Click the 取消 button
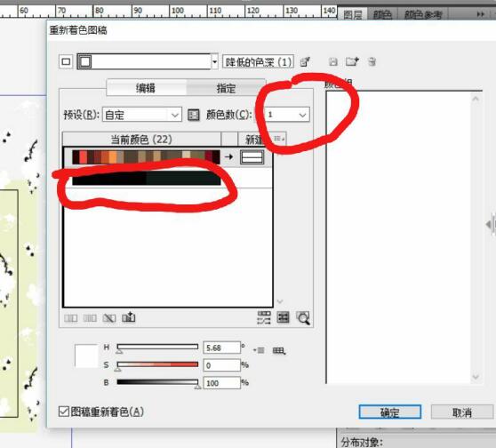This screenshot has width=496, height=448. click(462, 412)
